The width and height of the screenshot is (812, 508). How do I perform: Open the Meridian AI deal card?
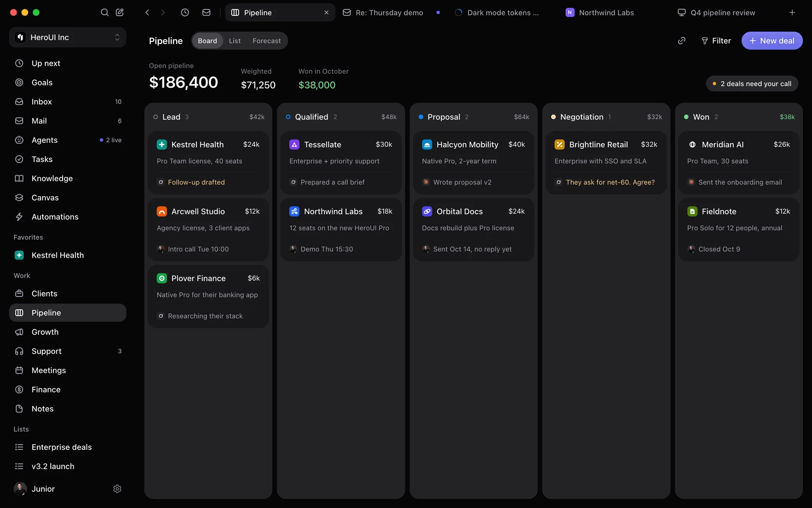(739, 162)
